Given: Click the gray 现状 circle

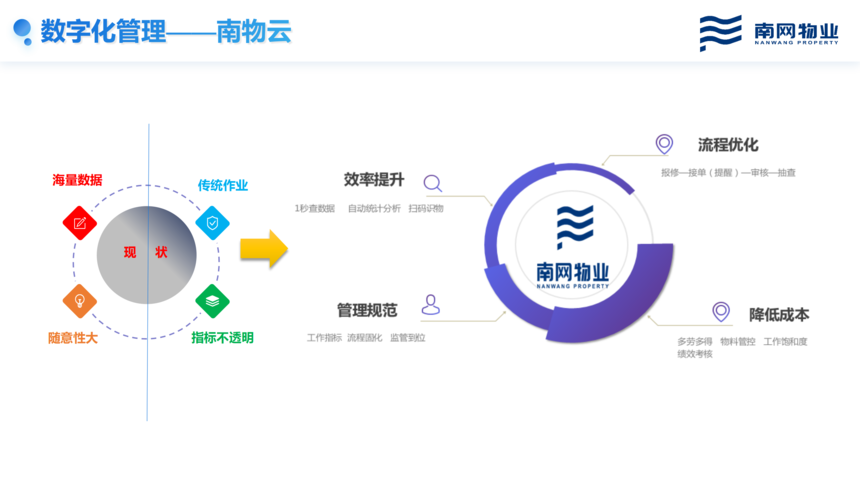Looking at the screenshot, I should [x=146, y=255].
